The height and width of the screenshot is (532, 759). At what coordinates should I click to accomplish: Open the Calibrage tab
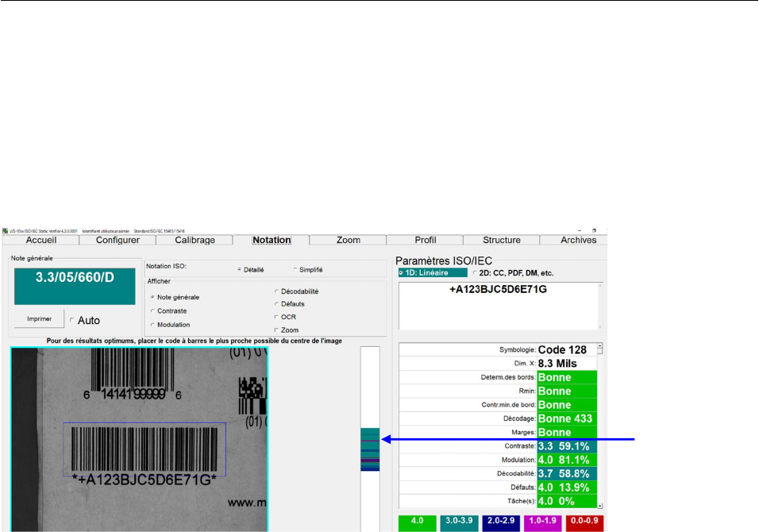click(x=195, y=240)
